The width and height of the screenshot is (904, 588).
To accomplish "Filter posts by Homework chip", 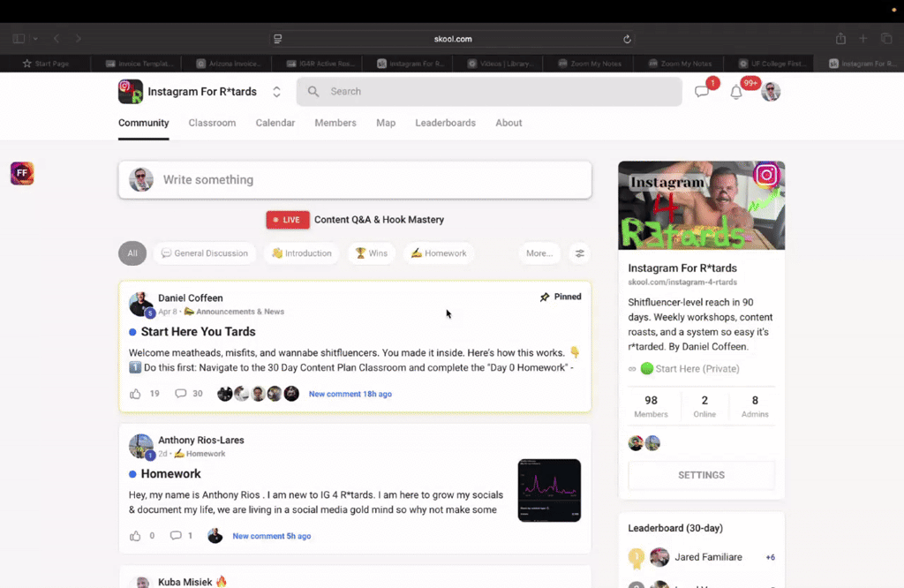I will click(439, 253).
